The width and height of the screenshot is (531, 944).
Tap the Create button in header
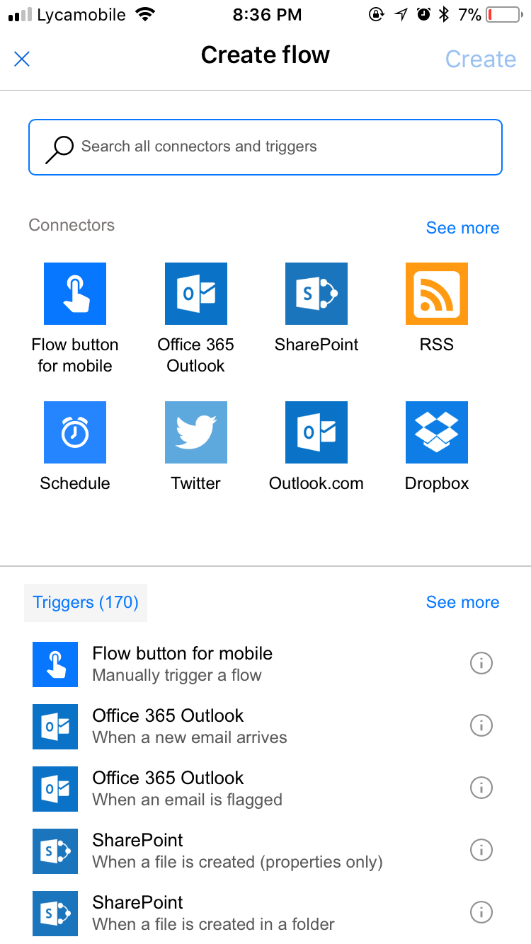pyautogui.click(x=480, y=59)
